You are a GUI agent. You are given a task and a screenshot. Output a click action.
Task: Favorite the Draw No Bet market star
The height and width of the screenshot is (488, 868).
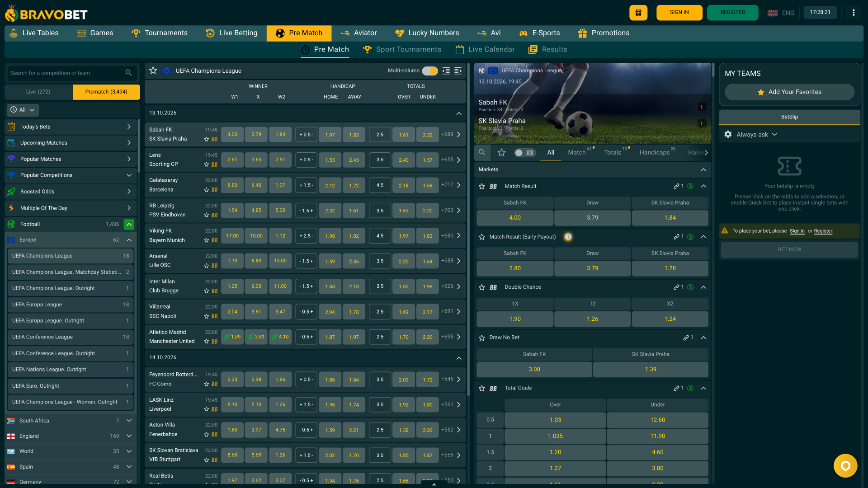pos(482,338)
